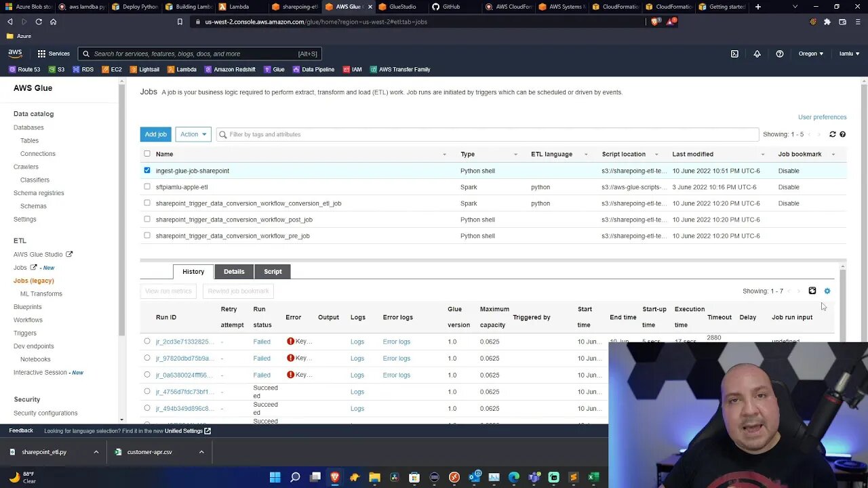
Task: Open Windows taskbar search
Action: click(295, 477)
